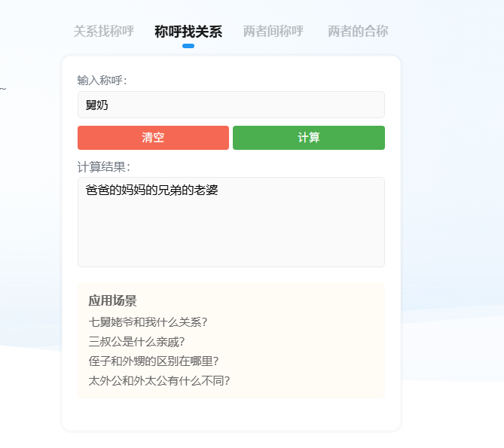Click the blue indicator under the active tab
The image size is (504, 448).
point(188,46)
